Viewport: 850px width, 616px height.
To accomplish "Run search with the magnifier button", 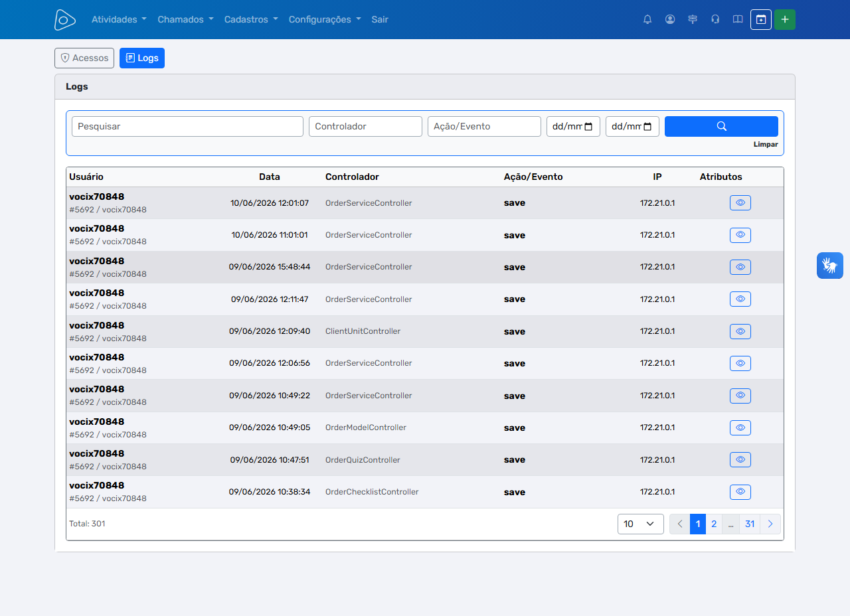I will point(721,126).
